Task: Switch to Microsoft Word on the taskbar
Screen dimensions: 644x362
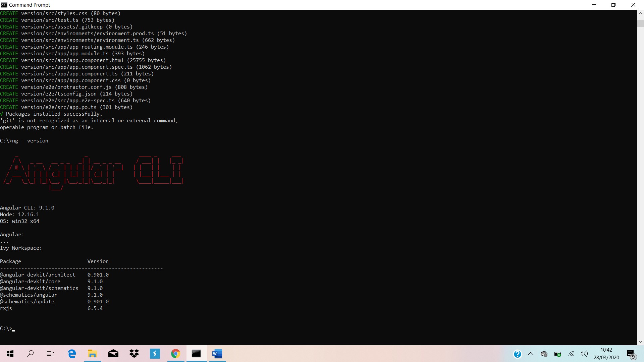Action: coord(217,354)
